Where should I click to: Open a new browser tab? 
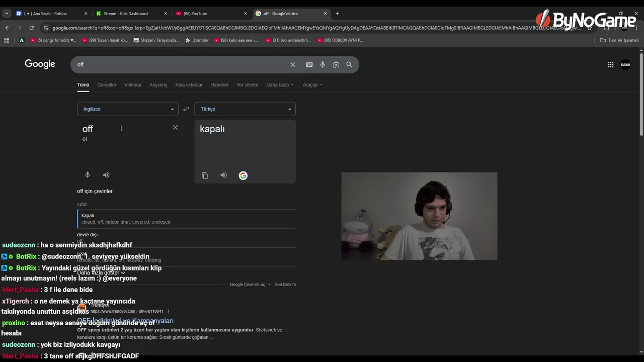[x=337, y=14]
